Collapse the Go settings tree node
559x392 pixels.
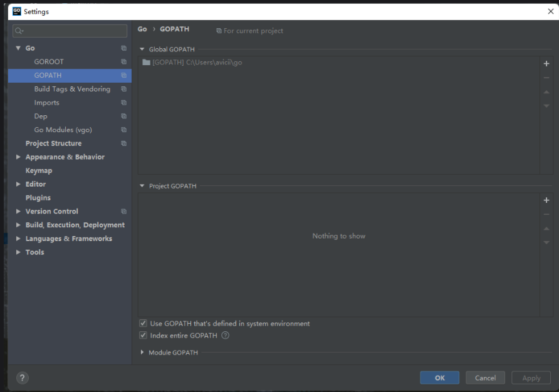pos(18,48)
